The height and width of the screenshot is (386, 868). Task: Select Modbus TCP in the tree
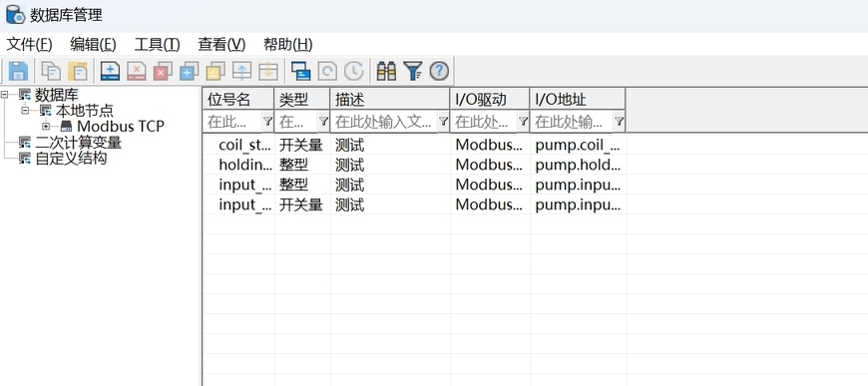[121, 127]
